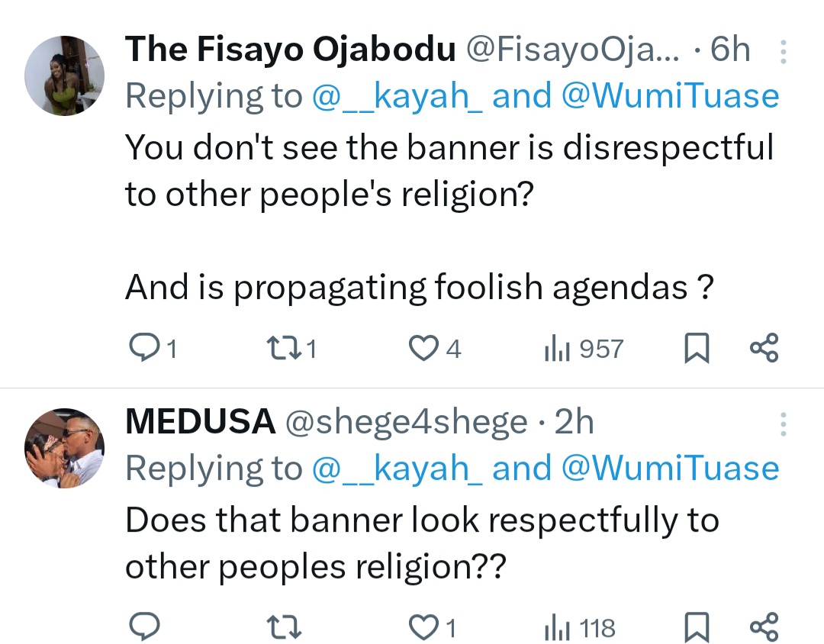Reply to MEDUSA's tweet
The image size is (824, 644).
pos(141,628)
